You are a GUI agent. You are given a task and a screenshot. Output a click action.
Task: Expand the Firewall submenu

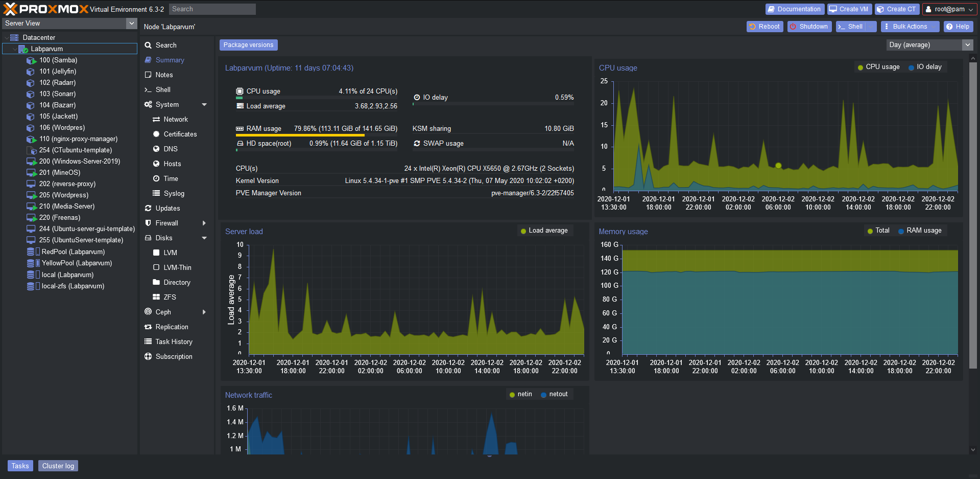coord(204,223)
